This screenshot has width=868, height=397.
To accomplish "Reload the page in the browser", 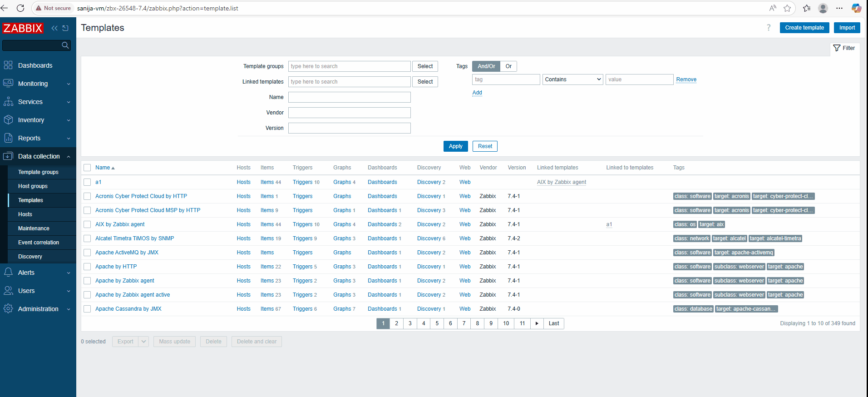I will pyautogui.click(x=20, y=8).
